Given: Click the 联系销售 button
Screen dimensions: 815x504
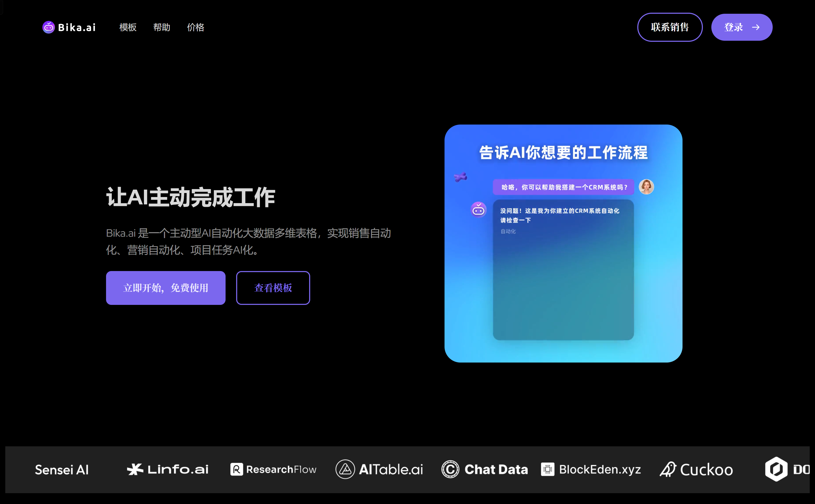Looking at the screenshot, I should click(x=670, y=27).
